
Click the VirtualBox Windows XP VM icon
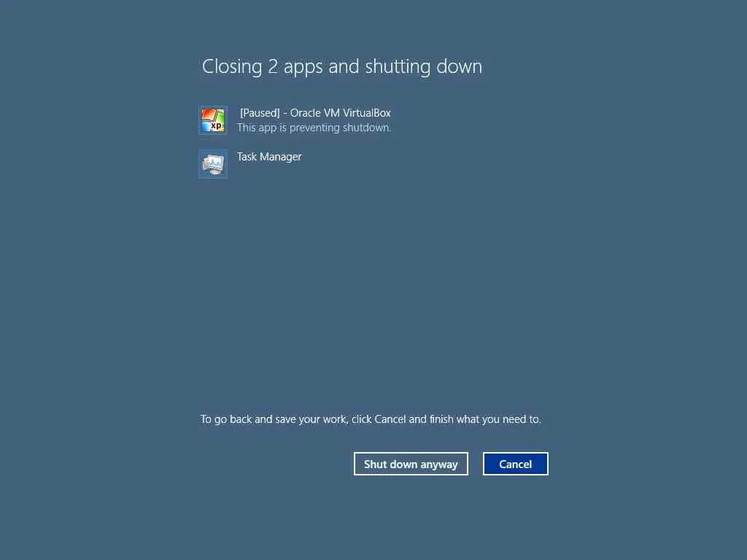(213, 120)
